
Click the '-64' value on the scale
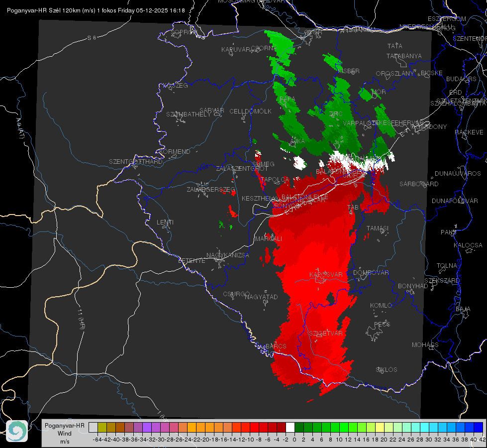pyautogui.click(x=97, y=440)
